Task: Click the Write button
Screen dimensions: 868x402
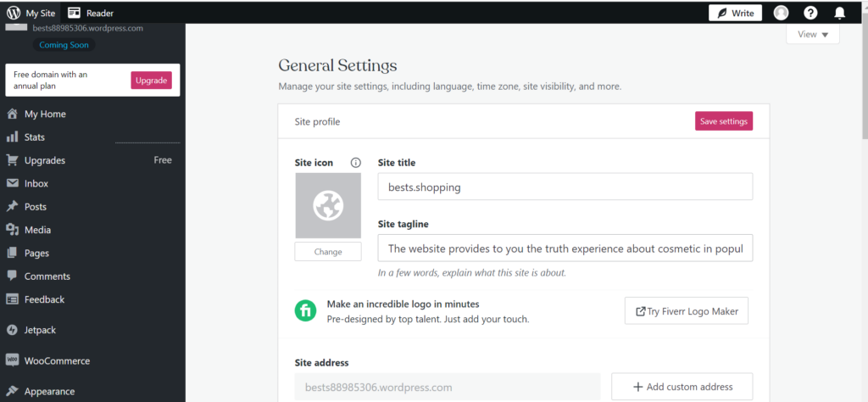Action: (735, 13)
